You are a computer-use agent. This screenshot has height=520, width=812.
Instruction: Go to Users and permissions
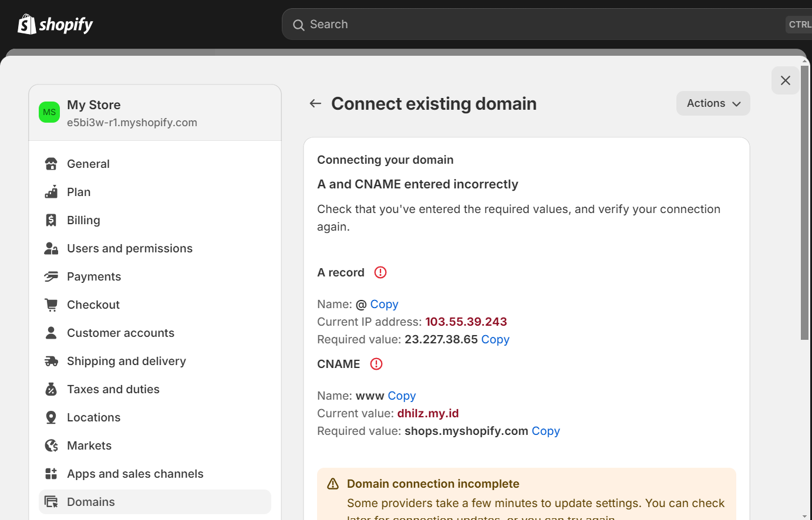point(155,248)
